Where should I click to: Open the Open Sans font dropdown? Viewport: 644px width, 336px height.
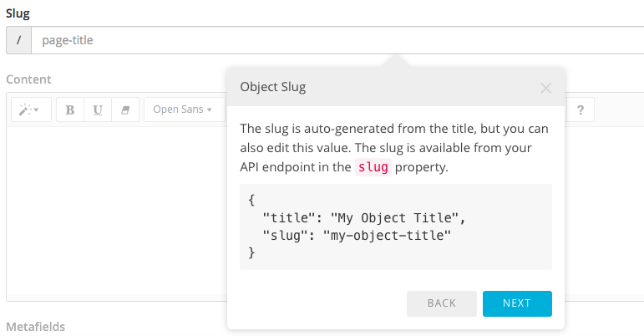tap(182, 109)
